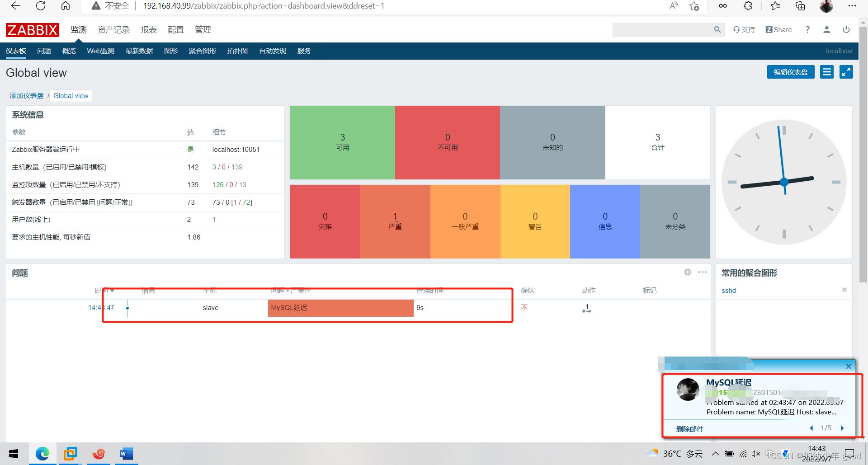
Task: Open dashboard actions list menu icon
Action: (827, 72)
